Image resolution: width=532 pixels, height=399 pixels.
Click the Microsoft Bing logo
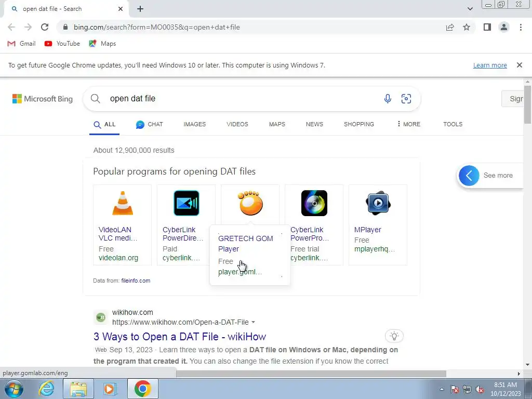pos(43,99)
